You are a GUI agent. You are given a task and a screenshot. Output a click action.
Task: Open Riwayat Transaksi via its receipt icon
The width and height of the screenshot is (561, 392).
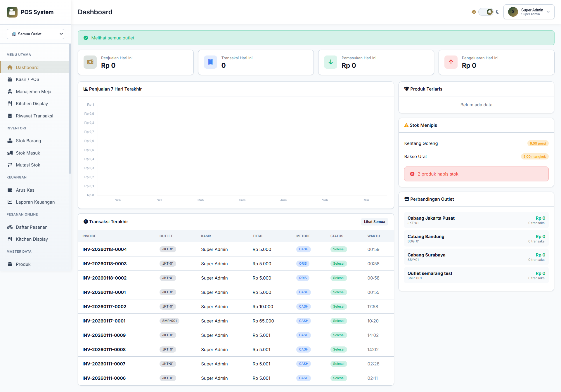(10, 116)
